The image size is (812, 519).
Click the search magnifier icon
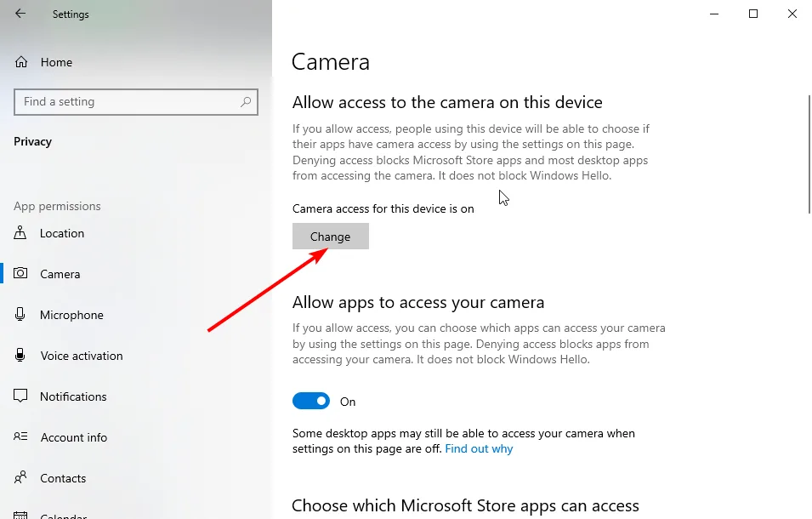pos(246,102)
